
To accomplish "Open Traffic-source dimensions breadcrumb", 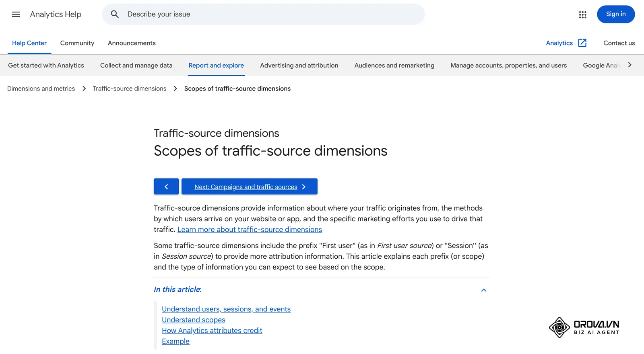I will coord(130,88).
